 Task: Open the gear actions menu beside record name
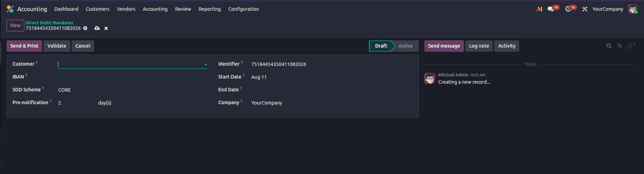pos(85,28)
